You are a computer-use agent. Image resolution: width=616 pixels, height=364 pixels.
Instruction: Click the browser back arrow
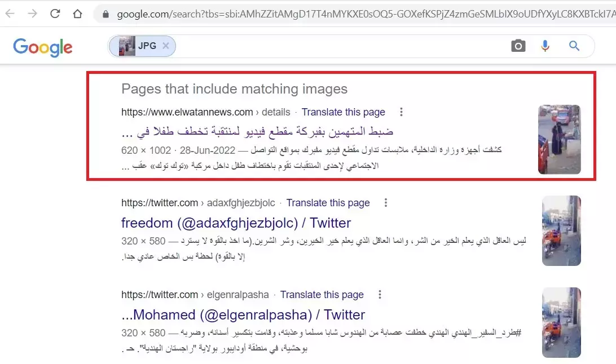(10, 14)
